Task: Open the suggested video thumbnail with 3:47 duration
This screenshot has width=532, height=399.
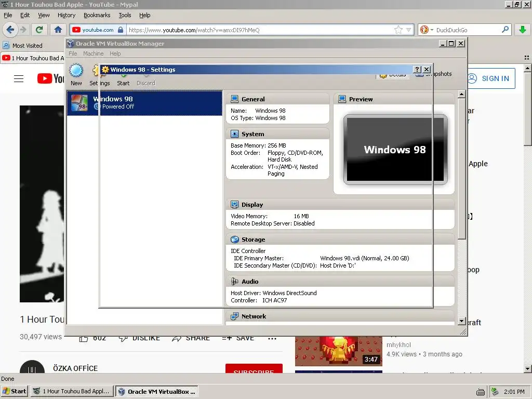Action: pos(339,351)
